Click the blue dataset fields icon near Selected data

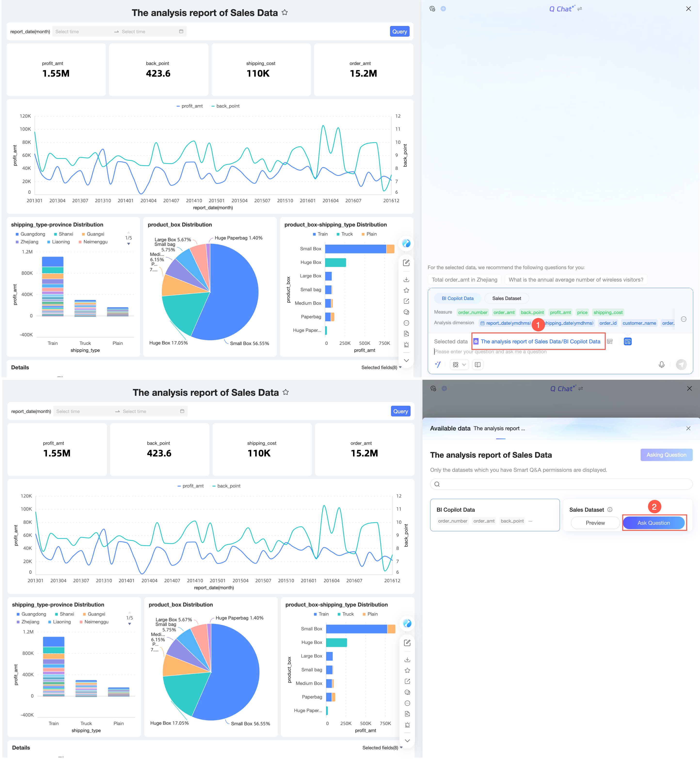coord(628,341)
